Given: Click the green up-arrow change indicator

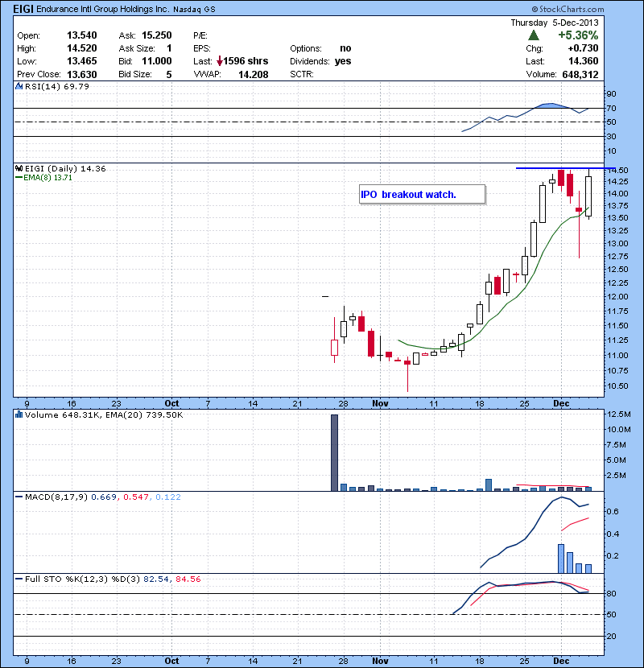Looking at the screenshot, I should pos(533,35).
